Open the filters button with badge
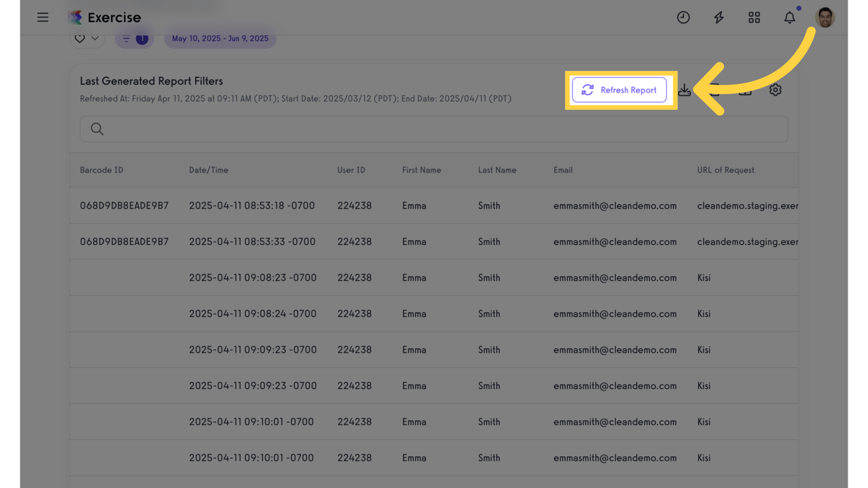Screen dimensions: 868x488 coord(134,39)
